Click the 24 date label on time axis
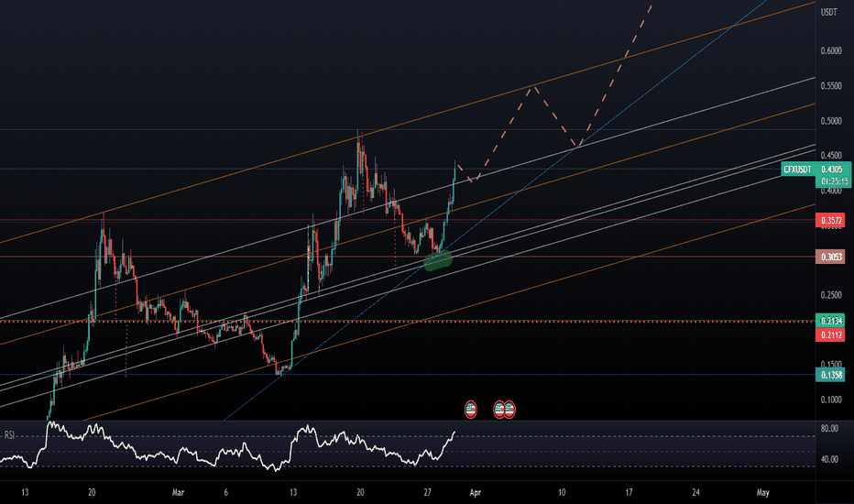Image resolution: width=854 pixels, height=504 pixels. 696,493
